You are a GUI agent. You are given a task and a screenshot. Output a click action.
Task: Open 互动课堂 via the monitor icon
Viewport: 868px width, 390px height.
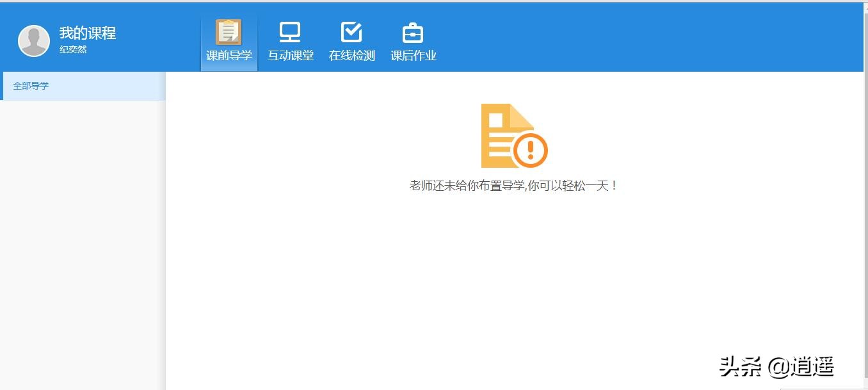[x=290, y=31]
